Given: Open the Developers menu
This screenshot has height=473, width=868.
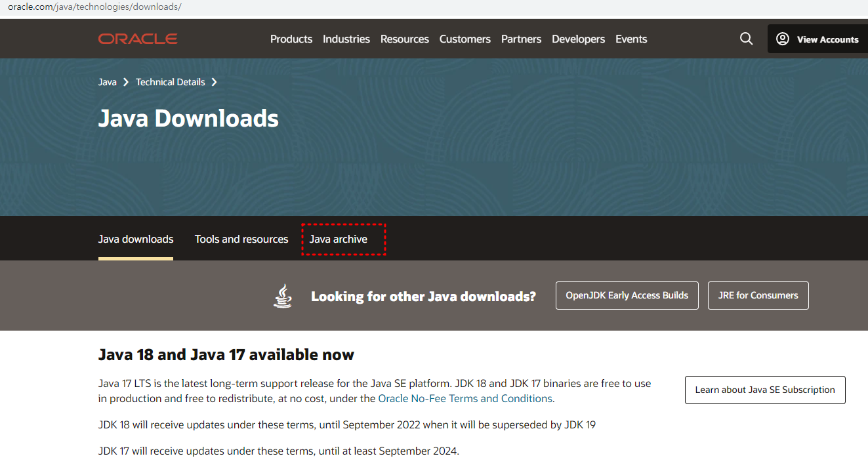Looking at the screenshot, I should point(579,39).
